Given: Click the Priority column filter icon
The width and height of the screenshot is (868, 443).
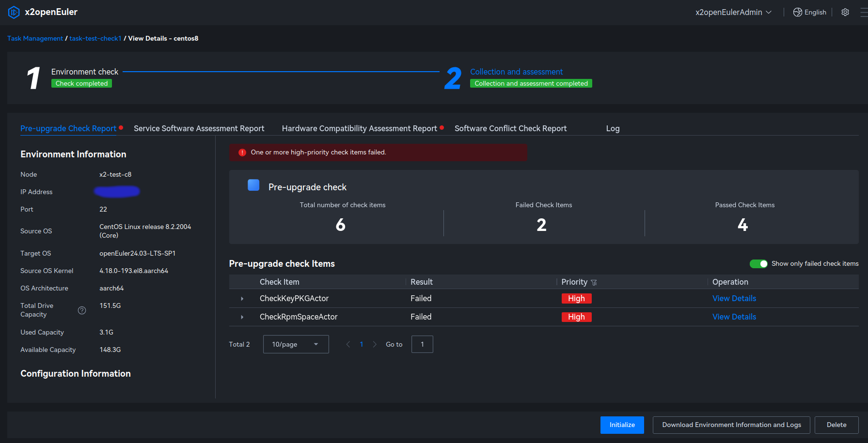Looking at the screenshot, I should pos(594,282).
